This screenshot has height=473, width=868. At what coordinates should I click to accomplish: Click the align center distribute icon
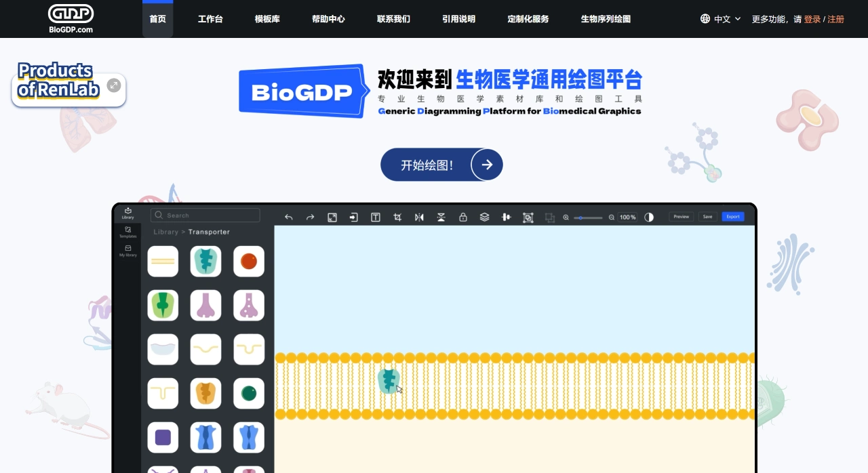click(x=506, y=218)
